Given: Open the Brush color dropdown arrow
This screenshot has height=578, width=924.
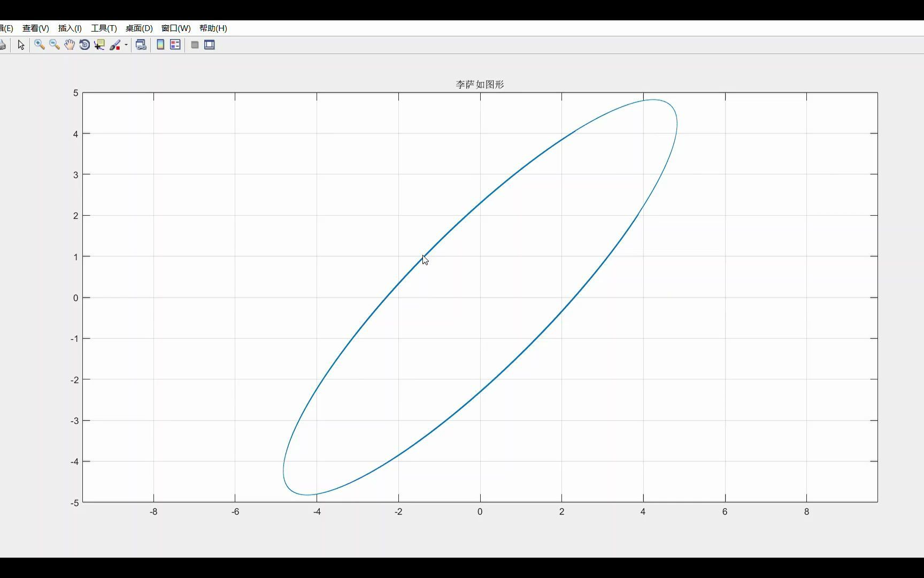Looking at the screenshot, I should tap(126, 45).
